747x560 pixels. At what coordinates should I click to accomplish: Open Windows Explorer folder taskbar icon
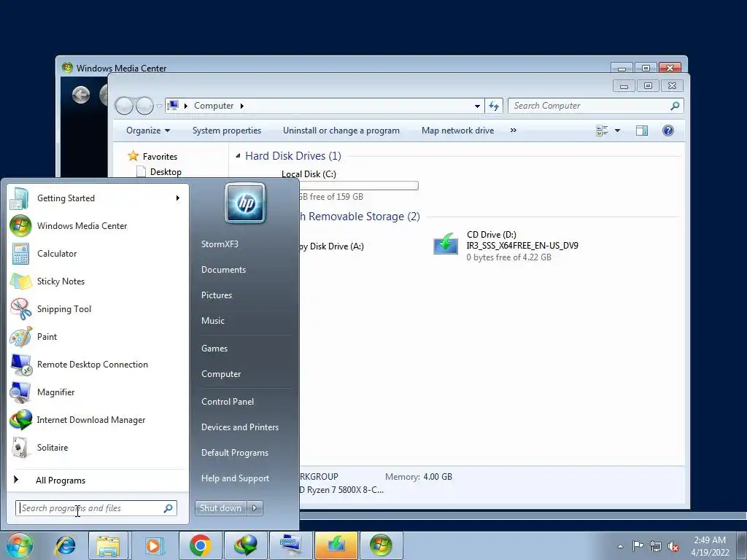click(108, 545)
